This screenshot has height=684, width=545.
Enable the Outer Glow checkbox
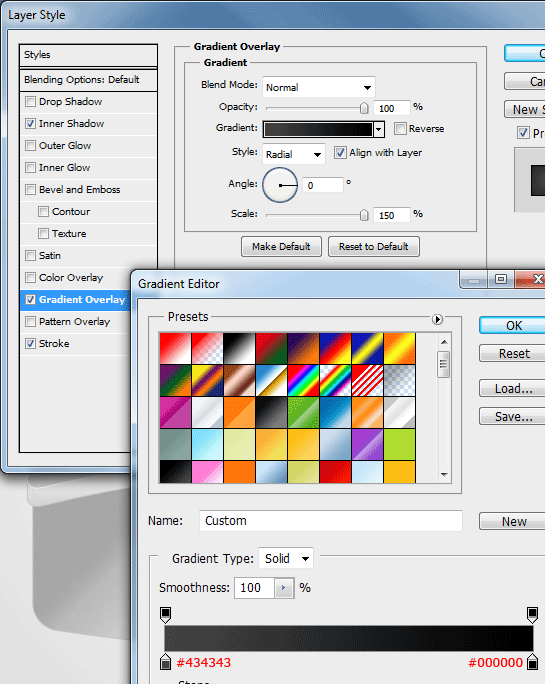30,145
